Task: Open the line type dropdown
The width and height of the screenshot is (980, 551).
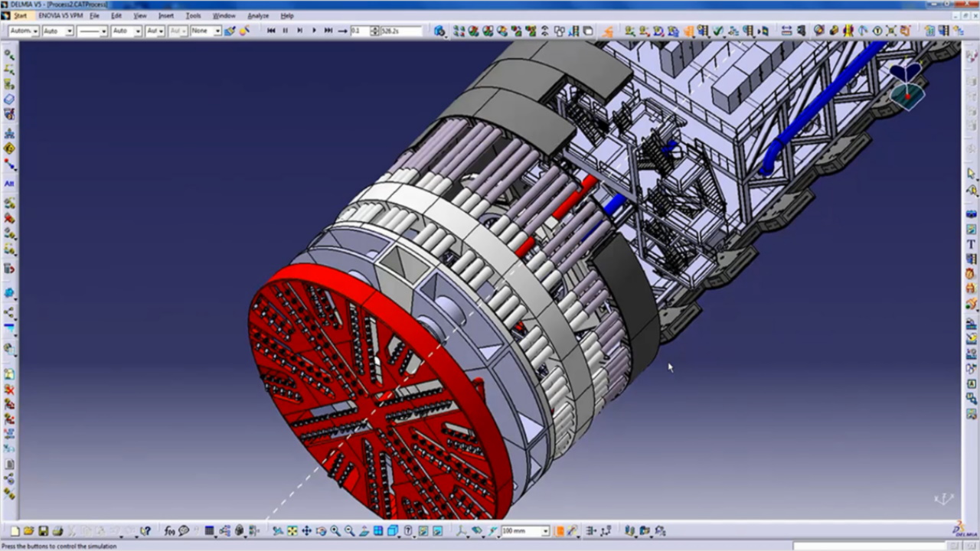Action: [x=104, y=31]
